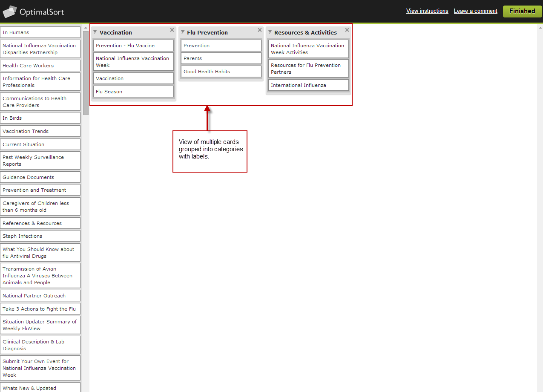Viewport: 543px width, 392px height.
Task: Select National Influenza Vaccination Week card in Vaccination
Action: point(134,62)
